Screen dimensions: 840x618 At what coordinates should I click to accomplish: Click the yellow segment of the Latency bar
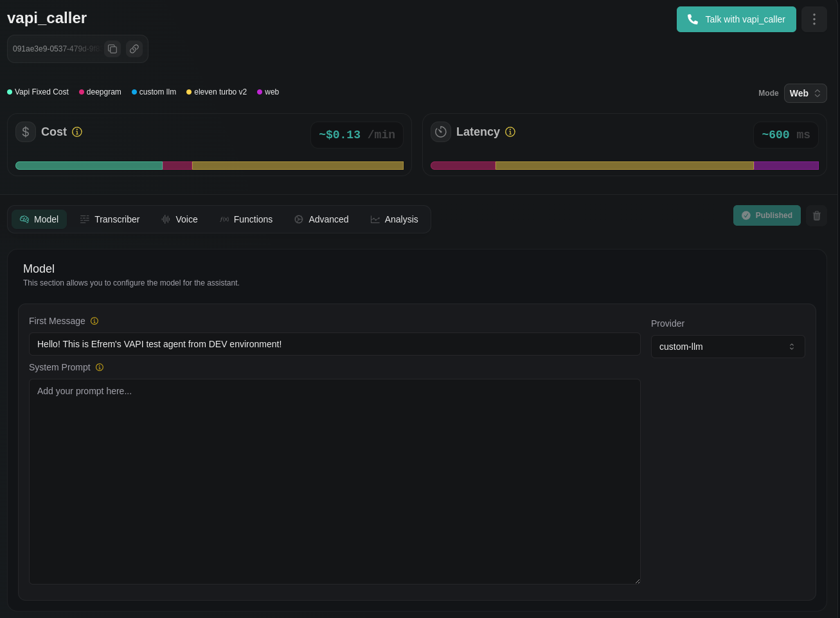[x=625, y=165]
